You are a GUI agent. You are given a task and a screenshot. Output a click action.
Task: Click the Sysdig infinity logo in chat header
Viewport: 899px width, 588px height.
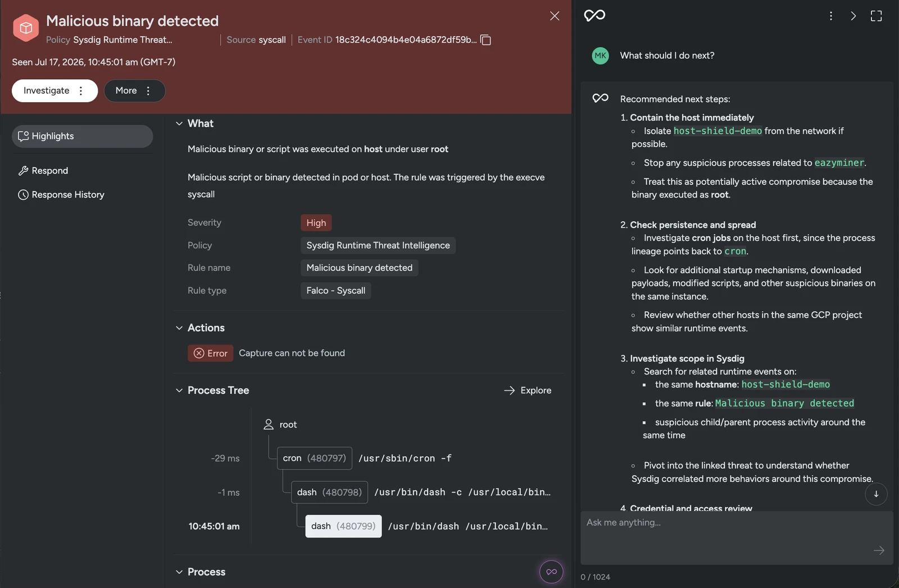coord(594,16)
